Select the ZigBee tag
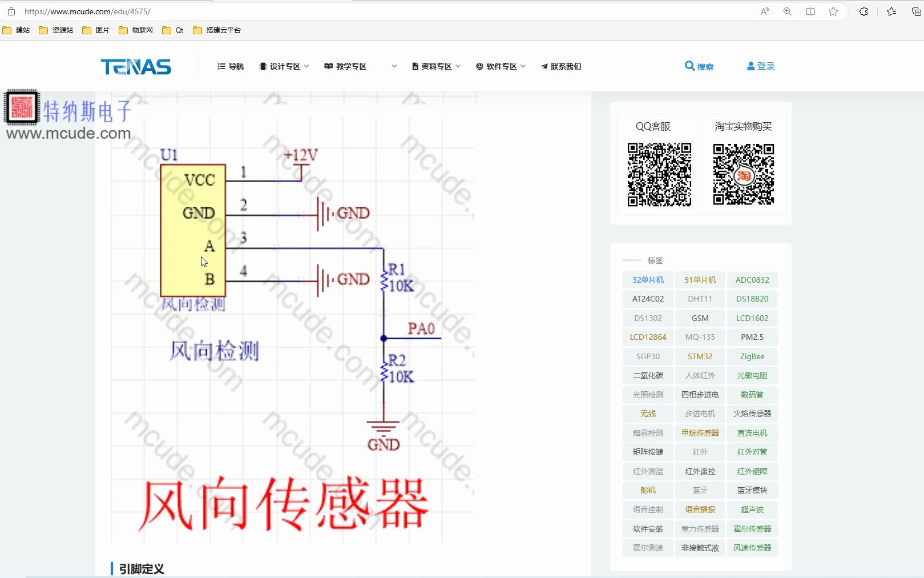This screenshot has height=578, width=924. (752, 356)
